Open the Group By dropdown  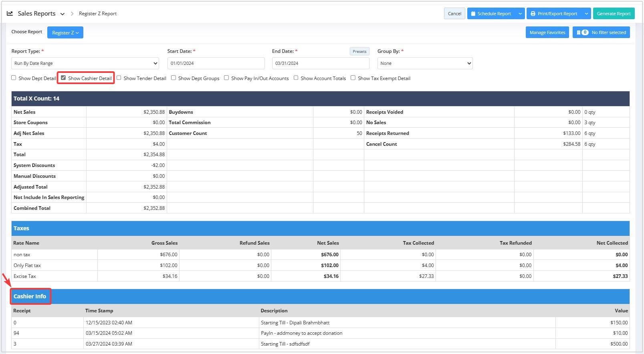pyautogui.click(x=425, y=63)
